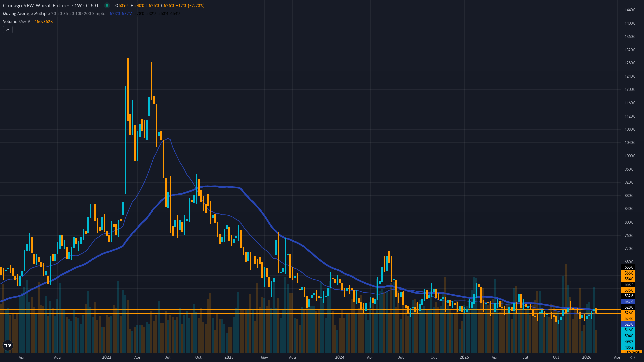This screenshot has height=362, width=644.
Task: Click the change value −12'0 (−2.23%)
Action: point(190,6)
